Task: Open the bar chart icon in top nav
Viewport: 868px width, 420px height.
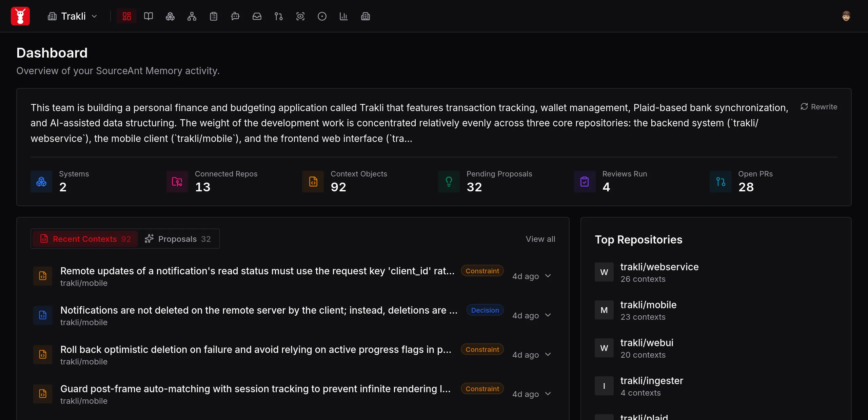Action: [344, 16]
